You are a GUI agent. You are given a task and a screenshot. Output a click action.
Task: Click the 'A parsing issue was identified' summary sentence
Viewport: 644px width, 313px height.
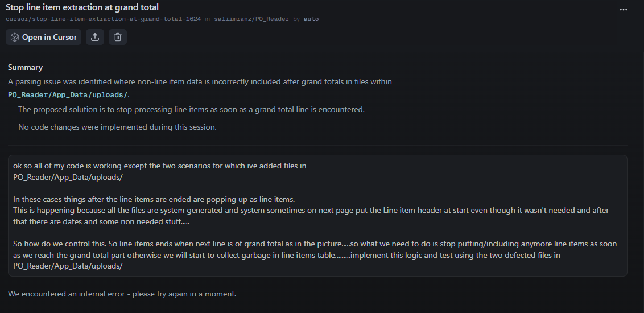coord(200,81)
